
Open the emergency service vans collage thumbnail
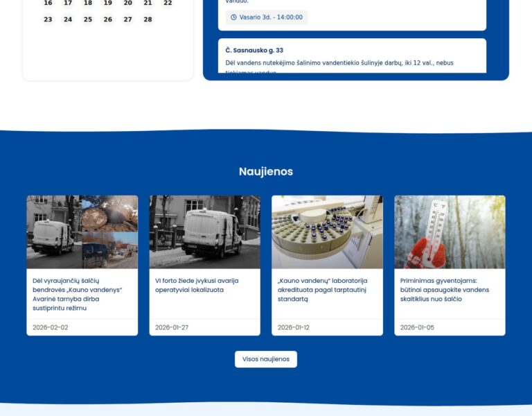(x=82, y=232)
